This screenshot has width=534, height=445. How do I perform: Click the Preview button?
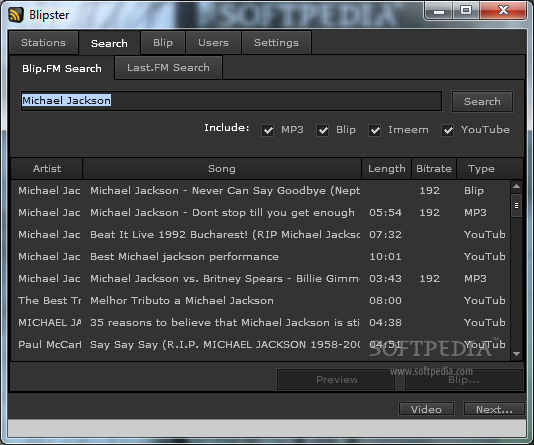(x=336, y=380)
